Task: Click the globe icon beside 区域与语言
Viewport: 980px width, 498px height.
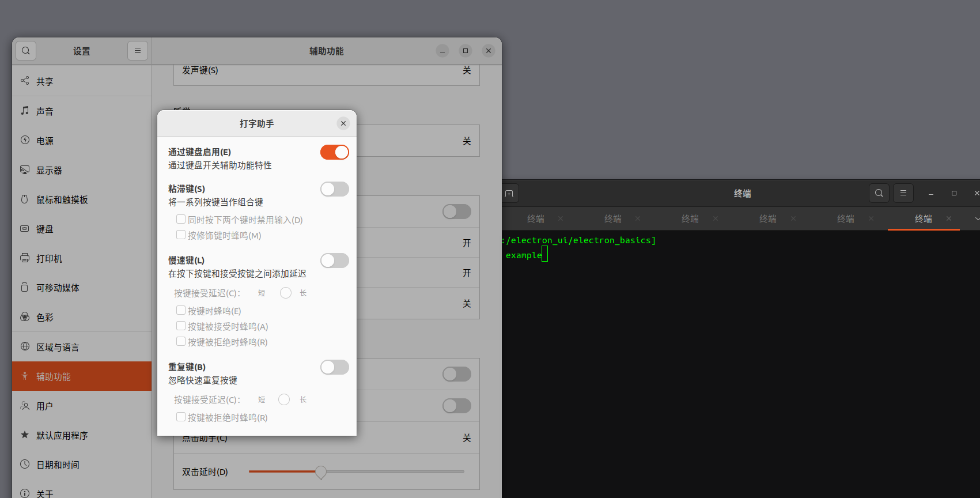Action: pyautogui.click(x=25, y=346)
